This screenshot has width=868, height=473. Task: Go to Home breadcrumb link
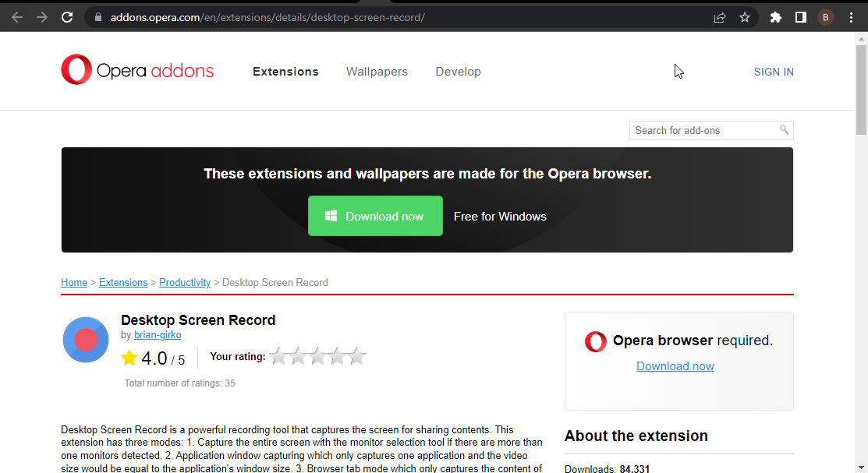pos(74,282)
